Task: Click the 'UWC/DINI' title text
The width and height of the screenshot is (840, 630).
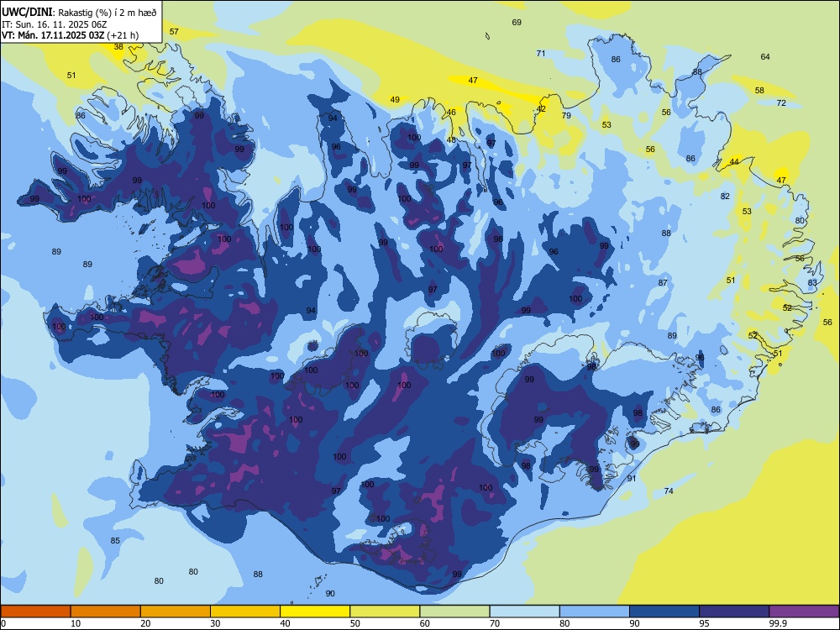Action: coord(28,13)
